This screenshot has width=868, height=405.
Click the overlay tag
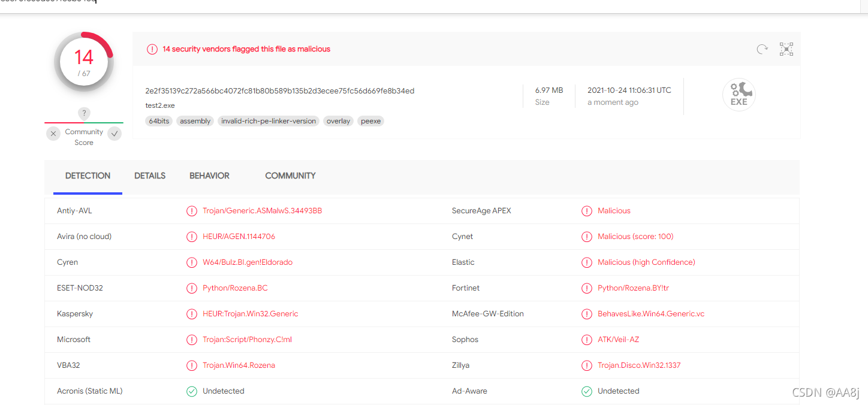338,121
